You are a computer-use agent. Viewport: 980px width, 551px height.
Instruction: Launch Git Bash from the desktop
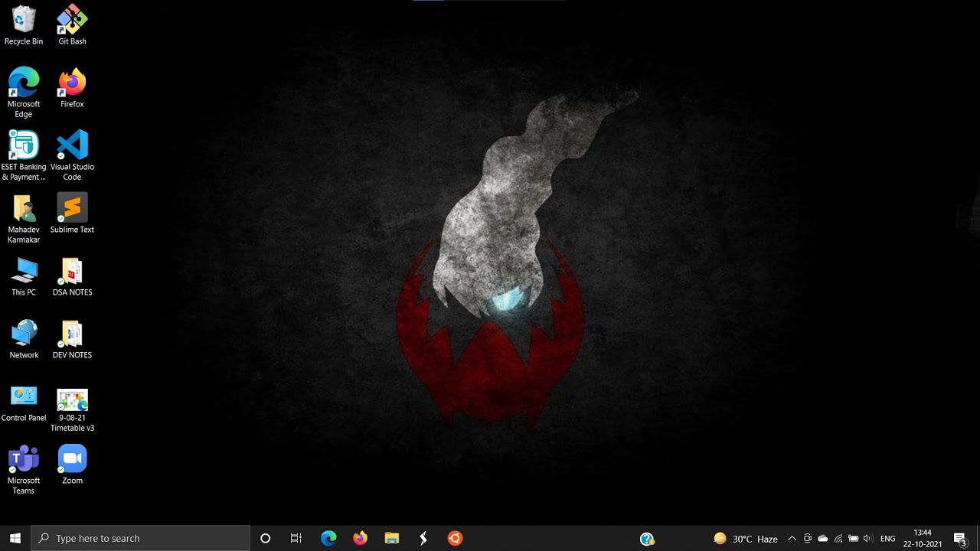[72, 25]
